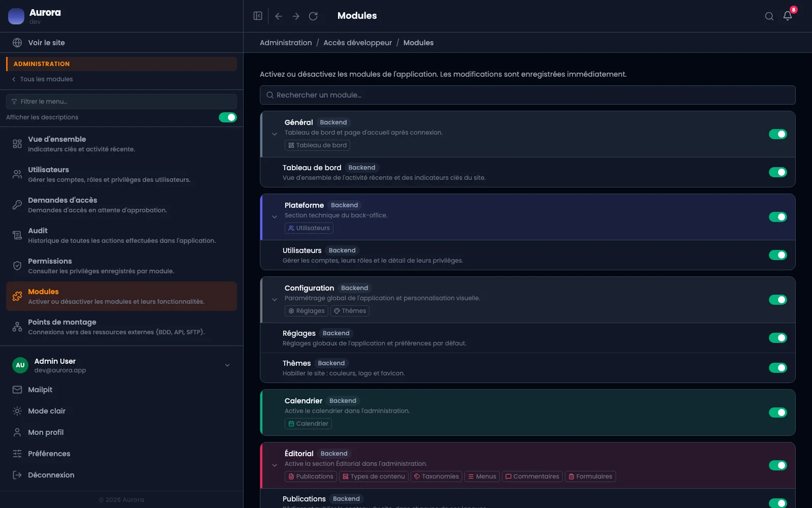The height and width of the screenshot is (508, 812).
Task: Click the globe icon beside Voir le site
Action: click(17, 43)
